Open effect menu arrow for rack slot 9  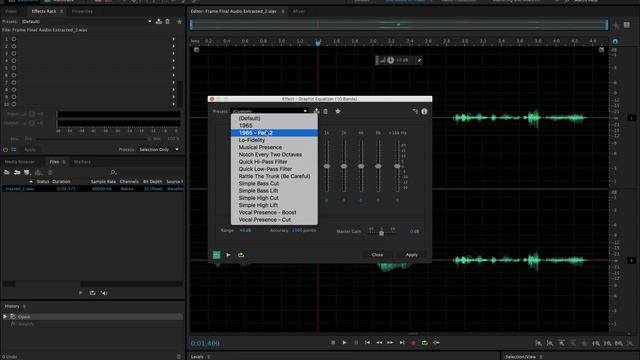click(174, 97)
